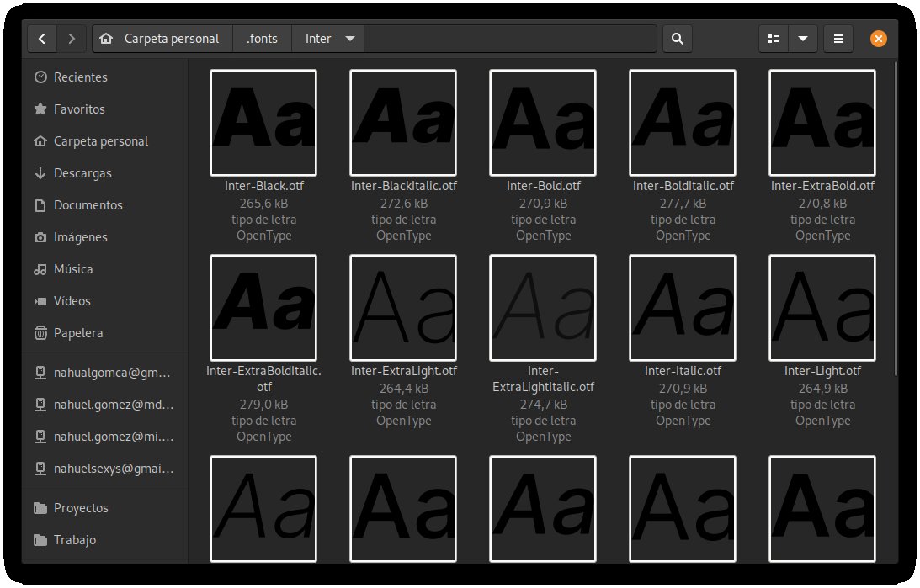Image resolution: width=920 pixels, height=588 pixels.
Task: Switch to list view with the view toggle
Action: pyautogui.click(x=774, y=39)
